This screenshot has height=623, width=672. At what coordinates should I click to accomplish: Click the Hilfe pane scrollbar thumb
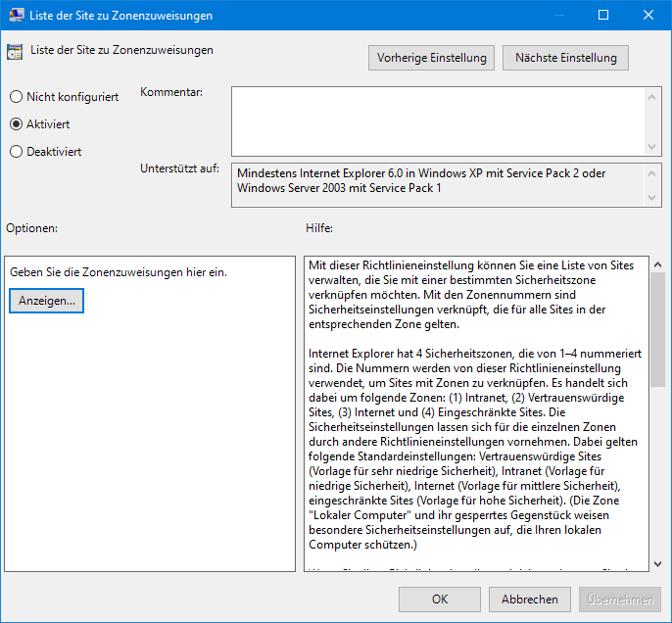(656, 333)
